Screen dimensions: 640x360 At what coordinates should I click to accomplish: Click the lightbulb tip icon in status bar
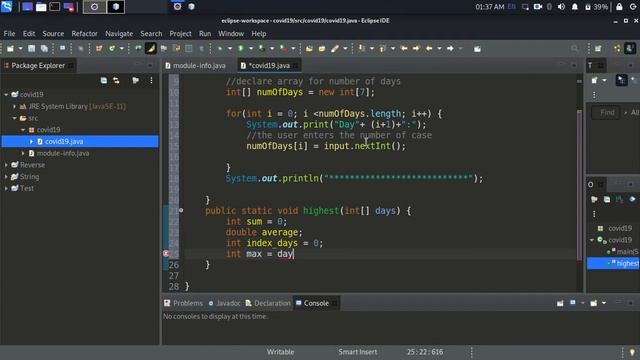point(632,352)
